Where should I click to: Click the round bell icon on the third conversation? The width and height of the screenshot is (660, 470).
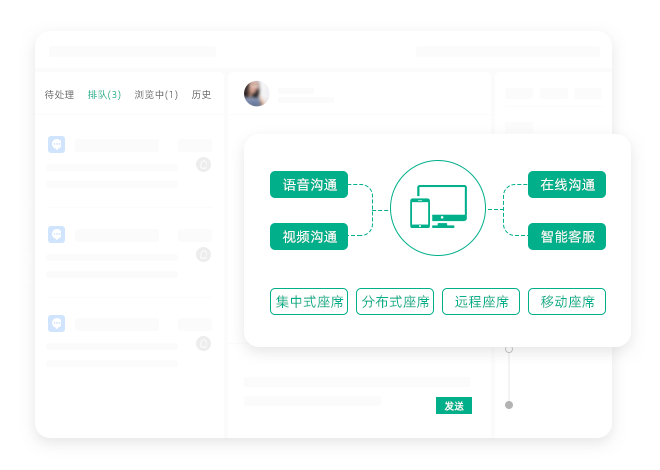[x=204, y=343]
